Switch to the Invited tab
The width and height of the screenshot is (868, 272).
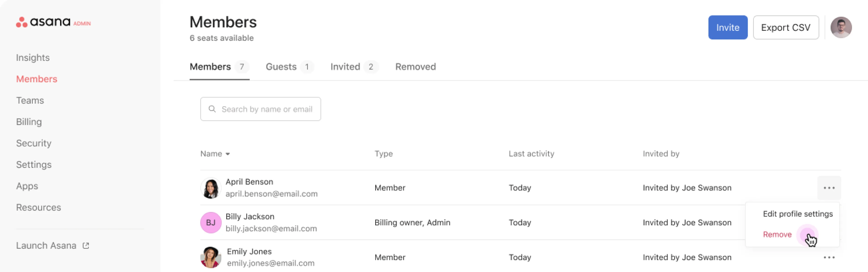[345, 67]
